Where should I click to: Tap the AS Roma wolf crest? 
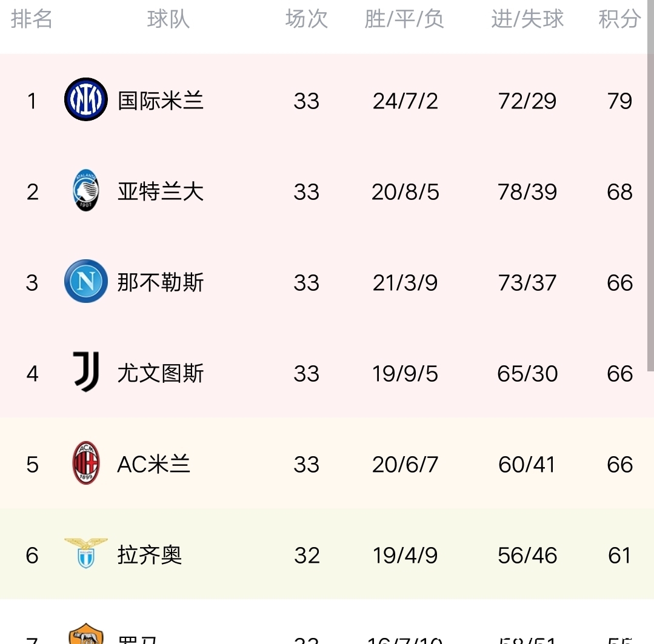(86, 634)
